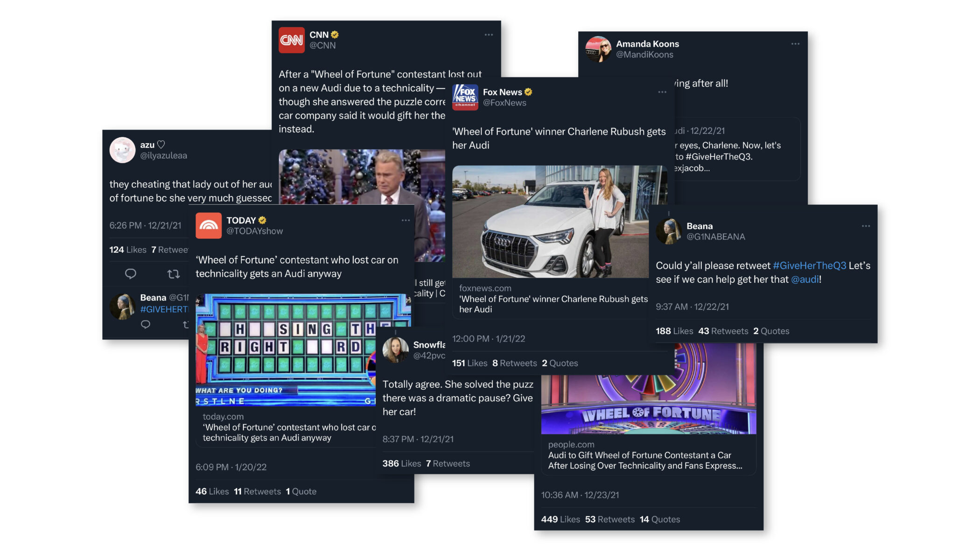
Task: Open the CNN profile avatar
Action: click(x=292, y=40)
